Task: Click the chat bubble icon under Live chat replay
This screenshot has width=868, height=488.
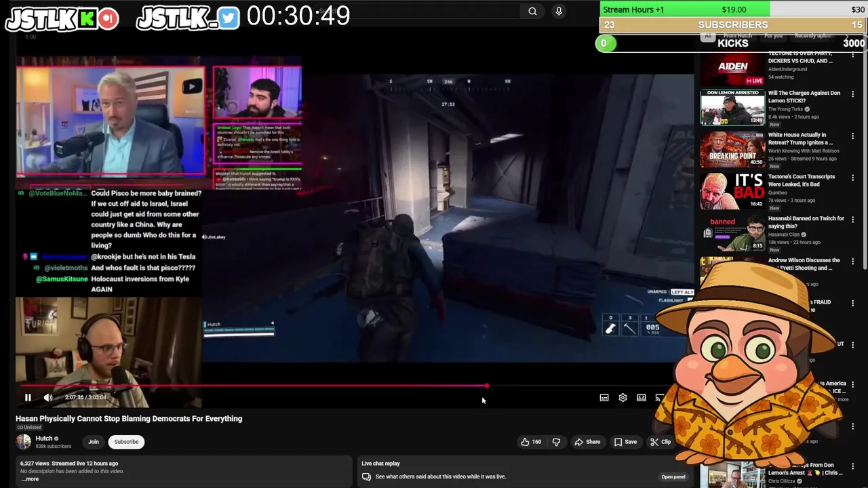Action: click(x=366, y=476)
